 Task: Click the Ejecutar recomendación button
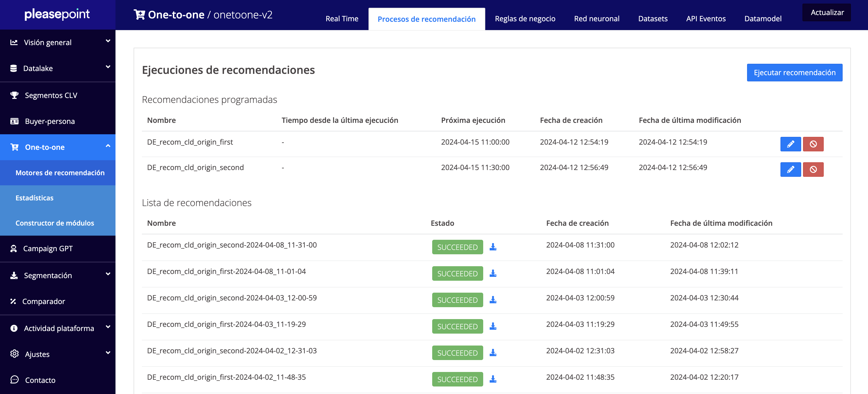tap(794, 73)
